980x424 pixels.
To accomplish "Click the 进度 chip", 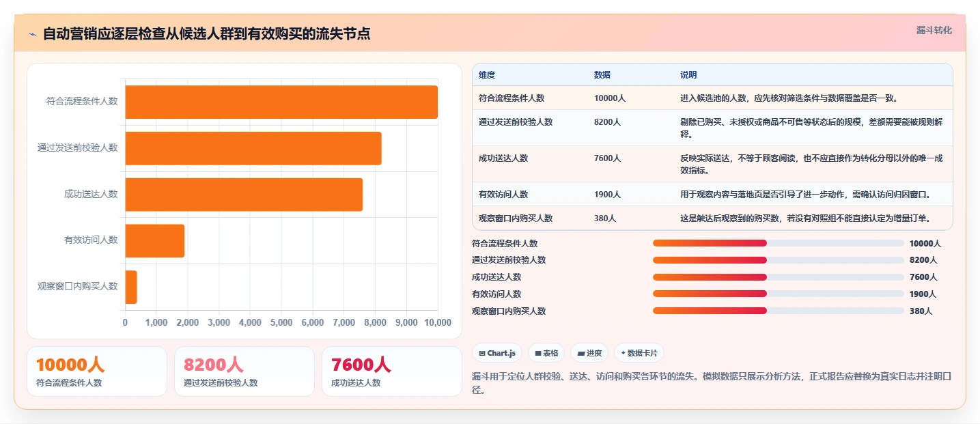I will coord(589,353).
